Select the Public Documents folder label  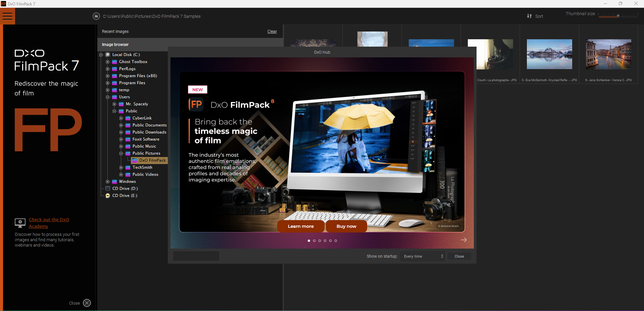coord(149,125)
